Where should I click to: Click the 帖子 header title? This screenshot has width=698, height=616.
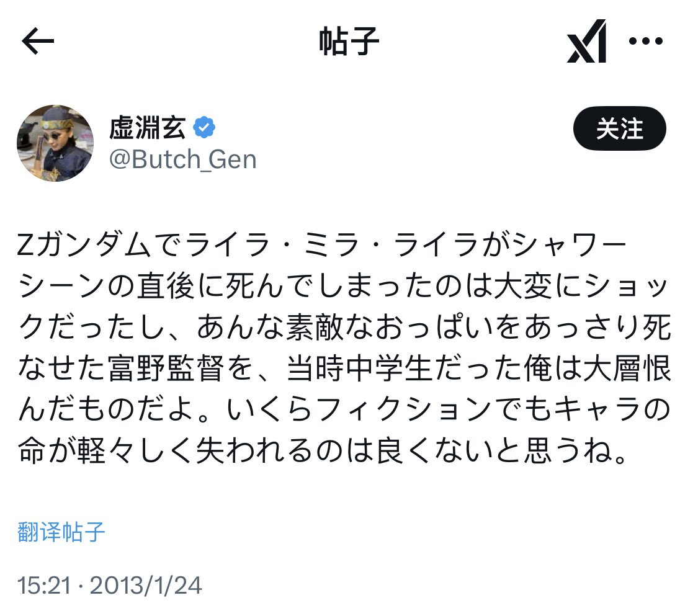pos(349,42)
